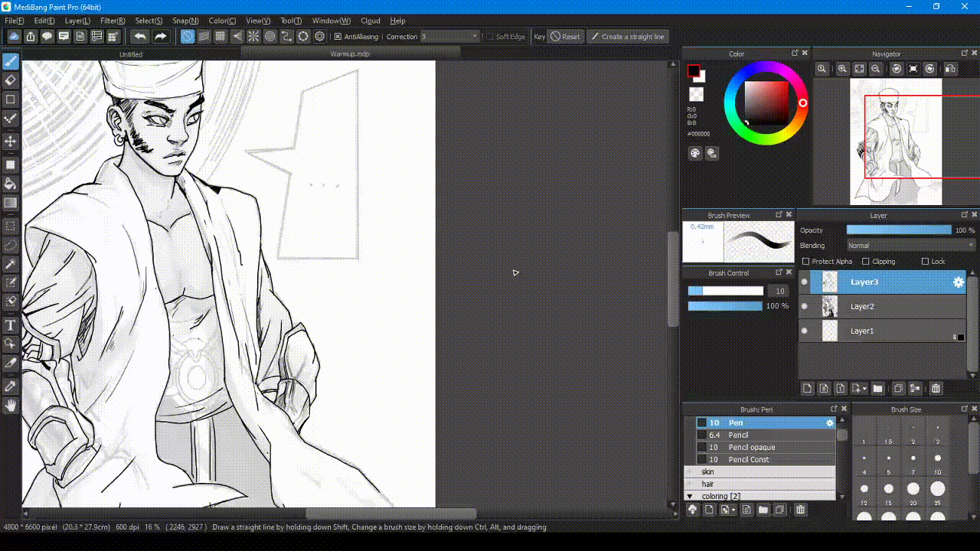The image size is (980, 551).
Task: Select the Pencil opaque brush
Action: [x=766, y=447]
